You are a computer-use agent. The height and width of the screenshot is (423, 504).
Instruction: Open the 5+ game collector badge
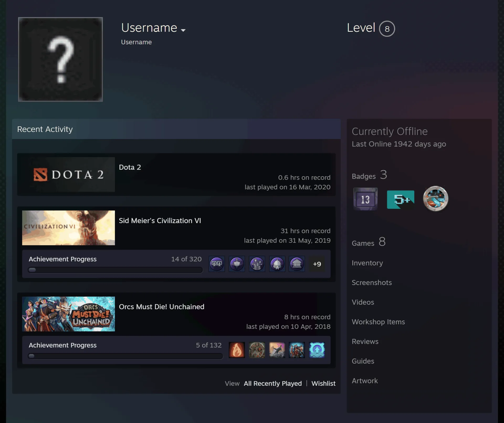click(x=401, y=199)
